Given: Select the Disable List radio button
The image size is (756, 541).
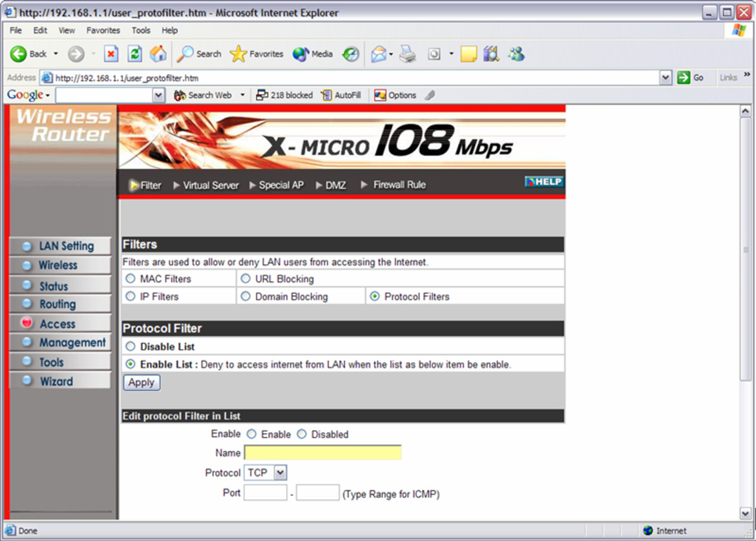Looking at the screenshot, I should click(x=130, y=347).
